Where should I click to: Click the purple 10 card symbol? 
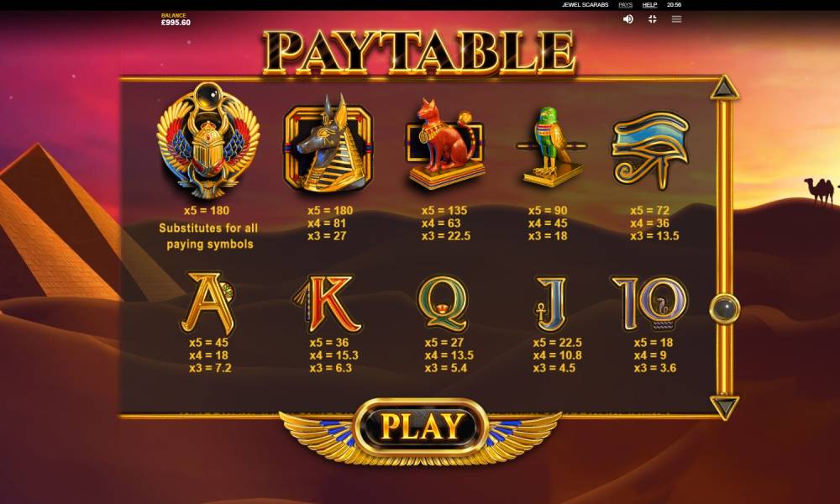(x=649, y=303)
